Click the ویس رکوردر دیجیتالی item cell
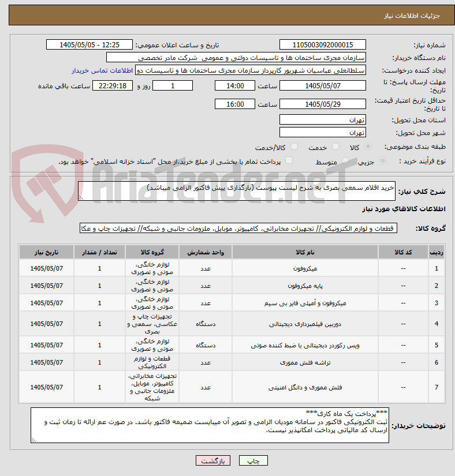 [305, 345]
